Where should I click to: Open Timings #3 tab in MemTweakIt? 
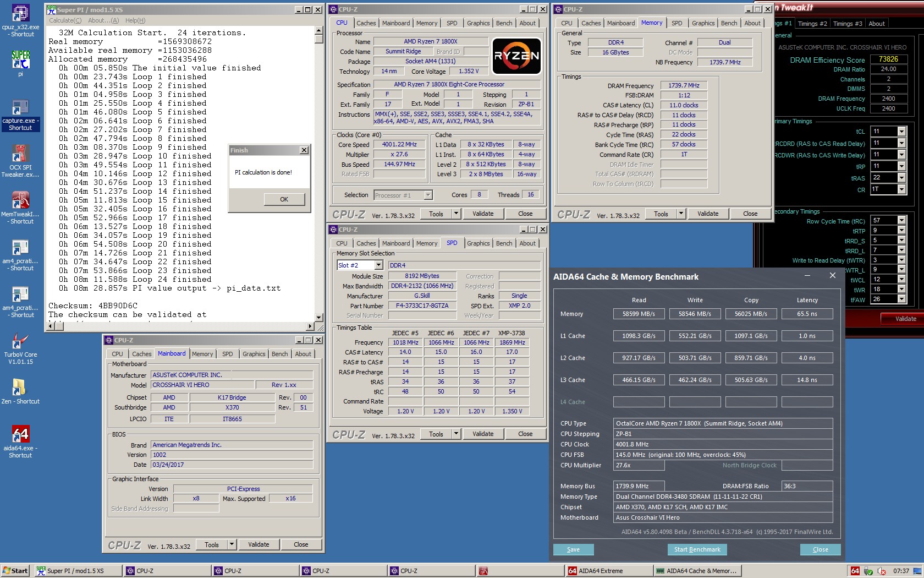(x=847, y=24)
